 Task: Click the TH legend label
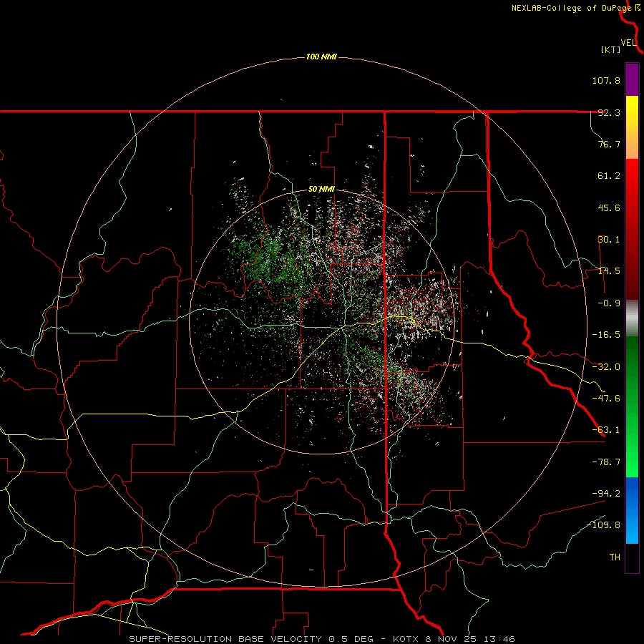pyautogui.click(x=615, y=557)
